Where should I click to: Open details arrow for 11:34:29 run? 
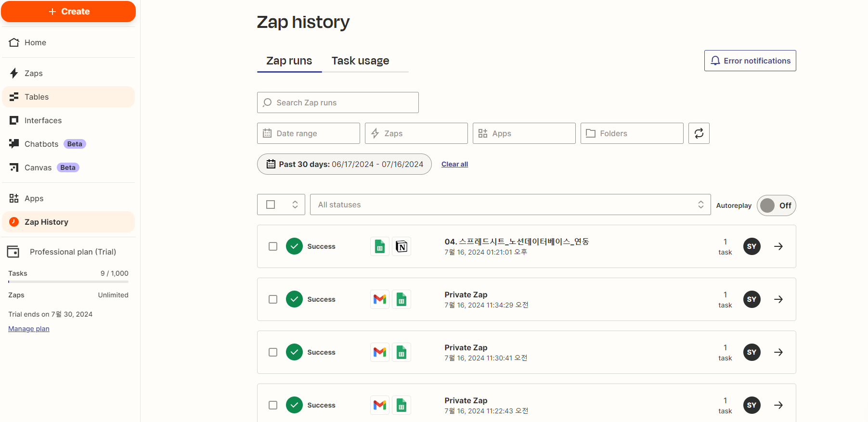tap(778, 299)
